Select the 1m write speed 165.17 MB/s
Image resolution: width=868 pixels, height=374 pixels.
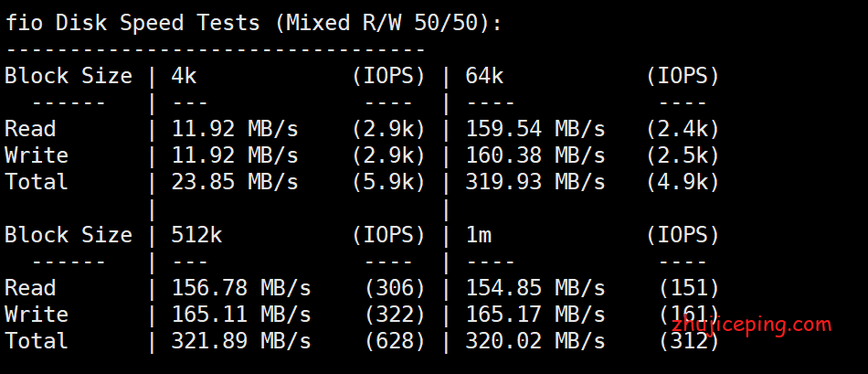(x=535, y=315)
